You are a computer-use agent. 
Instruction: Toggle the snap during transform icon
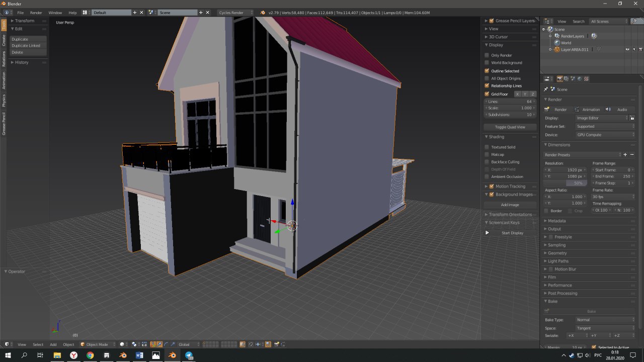(251, 344)
